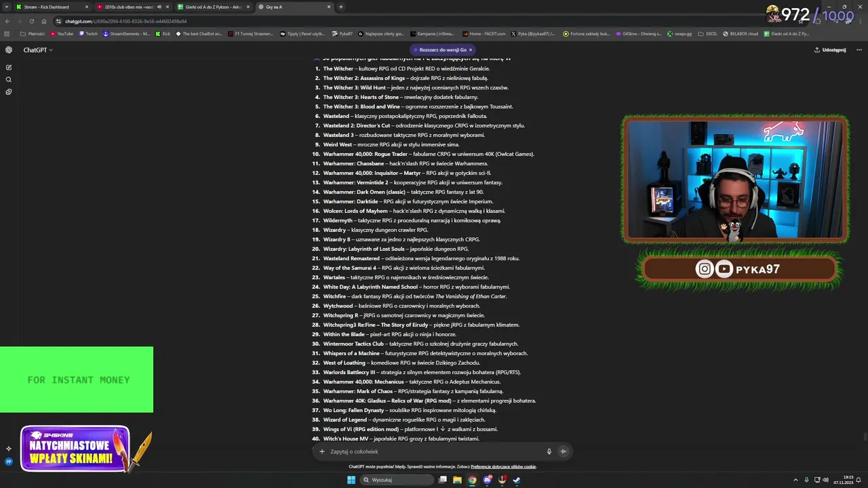868x488 pixels.
Task: Open the new chat icon in ChatGPT sidebar
Action: pyautogui.click(x=9, y=67)
